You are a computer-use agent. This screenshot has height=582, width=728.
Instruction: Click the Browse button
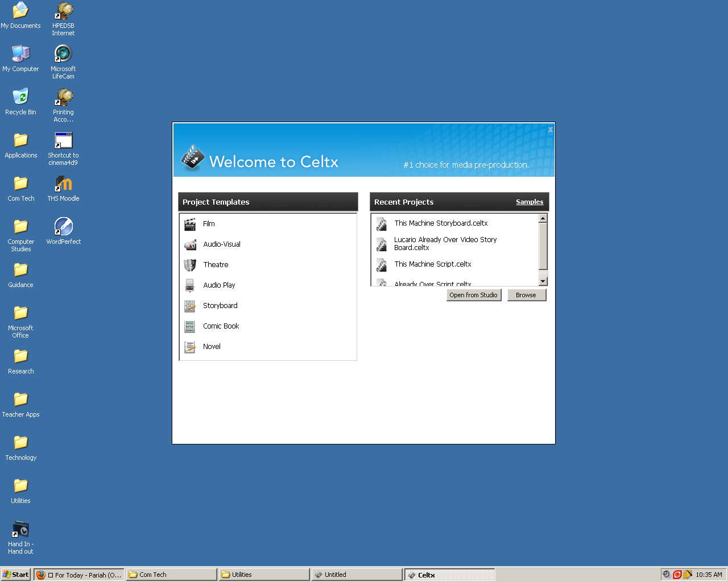tap(527, 295)
